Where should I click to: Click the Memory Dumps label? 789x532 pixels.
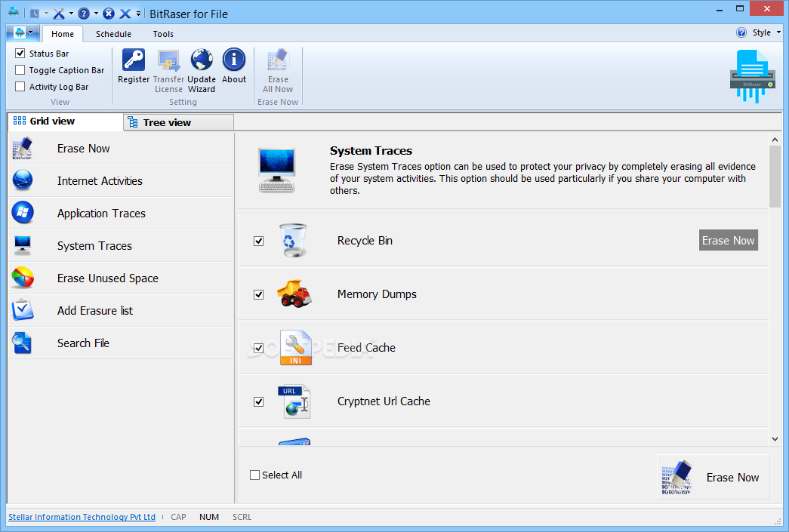pos(377,294)
